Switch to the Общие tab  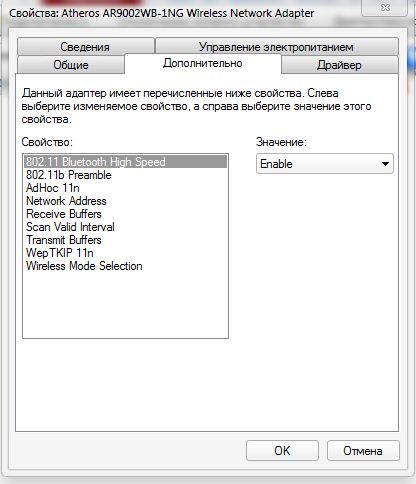[x=71, y=65]
